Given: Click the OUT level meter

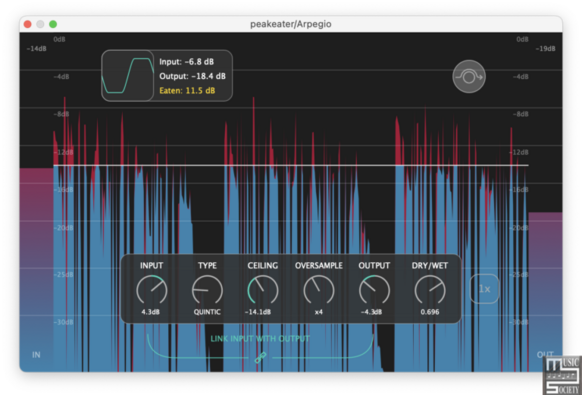Looking at the screenshot, I should [545, 292].
